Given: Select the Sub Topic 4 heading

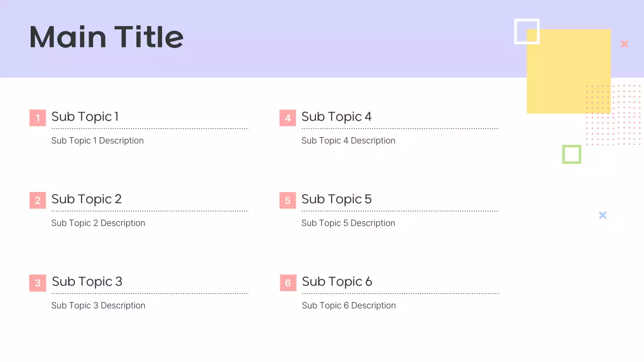Looking at the screenshot, I should (337, 117).
